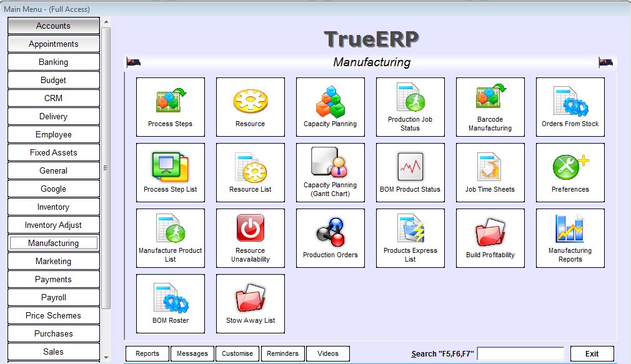Open Capacity Planning colored cubes icon
This screenshot has height=364, width=631.
(330, 107)
